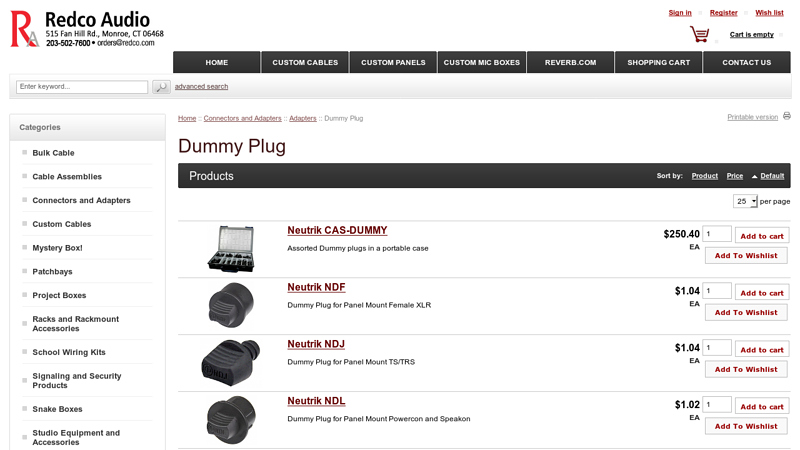Viewport: 800px width, 450px height.
Task: Click quantity field for Neutrik NDJ
Action: pos(717,347)
